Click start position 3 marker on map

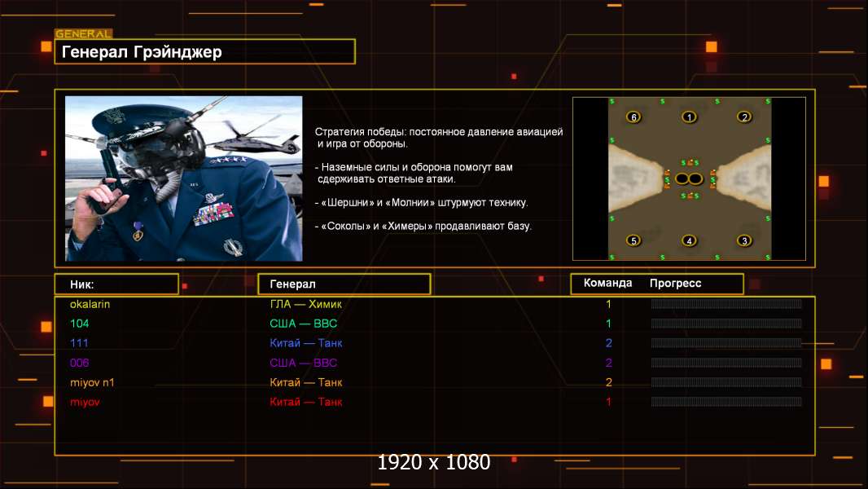pyautogui.click(x=743, y=240)
